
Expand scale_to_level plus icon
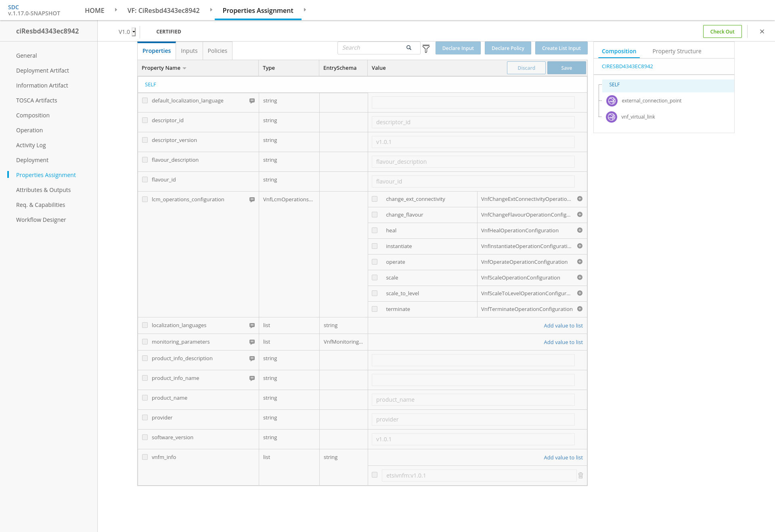coord(580,293)
